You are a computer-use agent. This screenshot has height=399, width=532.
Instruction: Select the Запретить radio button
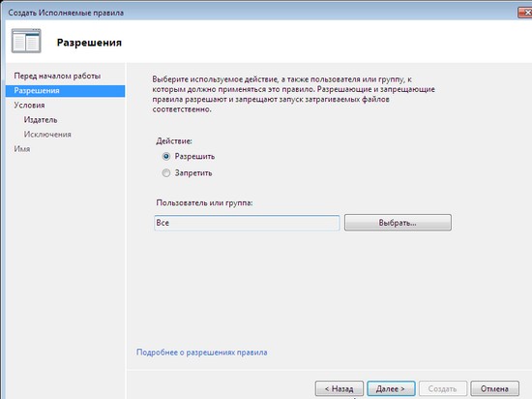[166, 173]
